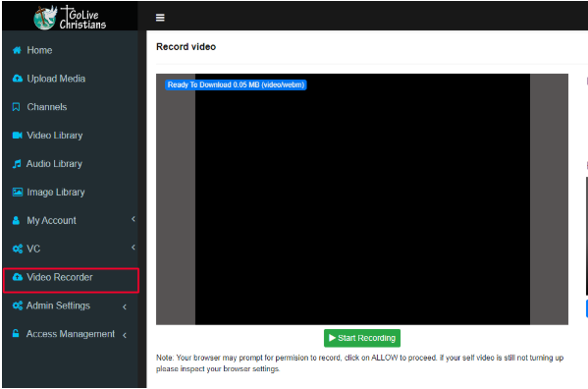Open the Video Recorder menu item
Image resolution: width=588 pixels, height=389 pixels.
(x=71, y=280)
